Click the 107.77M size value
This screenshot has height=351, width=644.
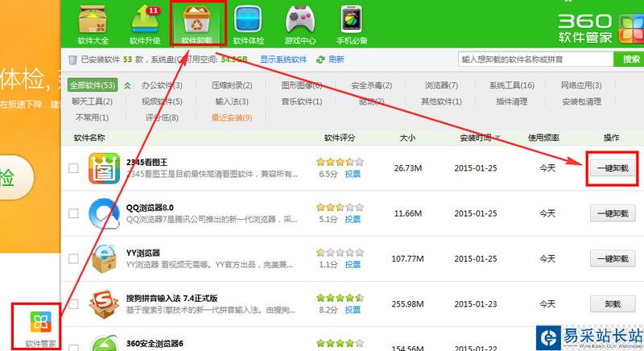(x=408, y=258)
